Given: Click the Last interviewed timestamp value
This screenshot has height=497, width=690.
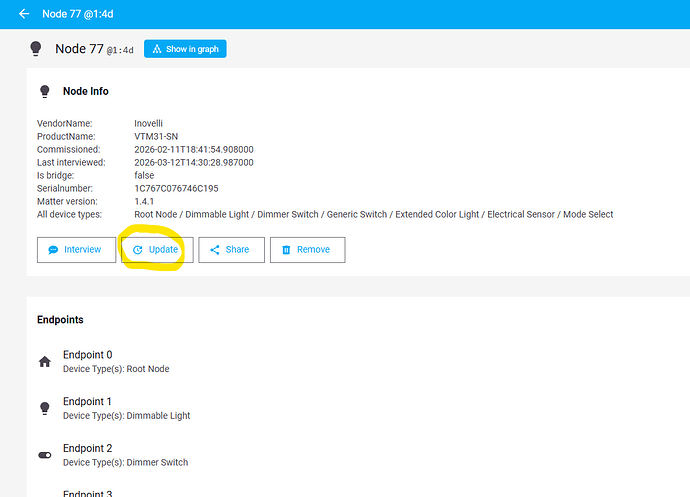Looking at the screenshot, I should 194,162.
